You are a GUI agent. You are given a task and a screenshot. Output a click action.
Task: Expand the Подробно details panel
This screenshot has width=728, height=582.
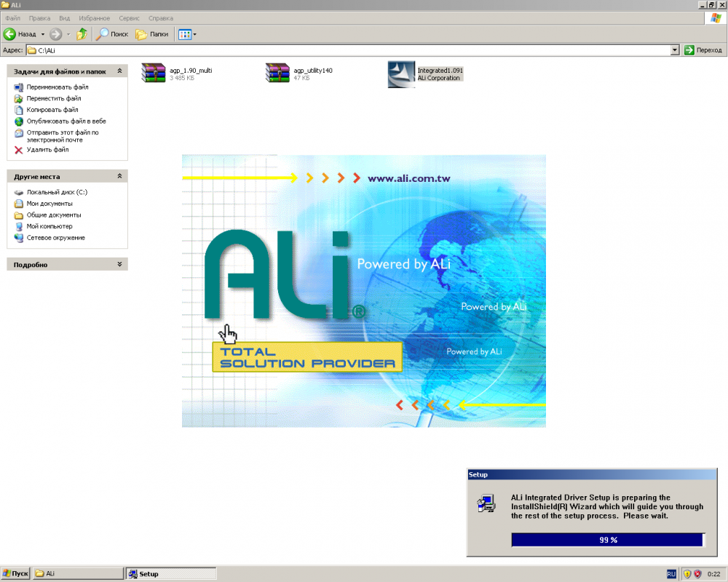(120, 265)
